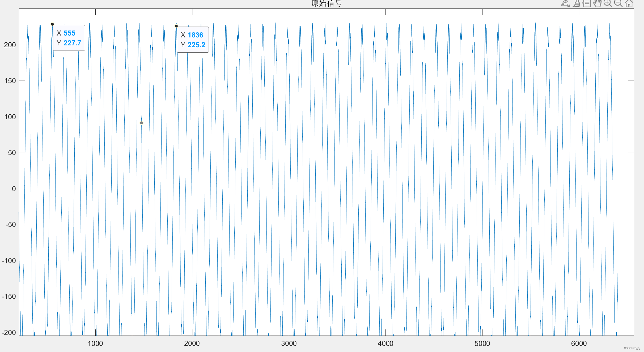Click the x-axis tick label 6000
The height and width of the screenshot is (352, 644).
(x=579, y=344)
